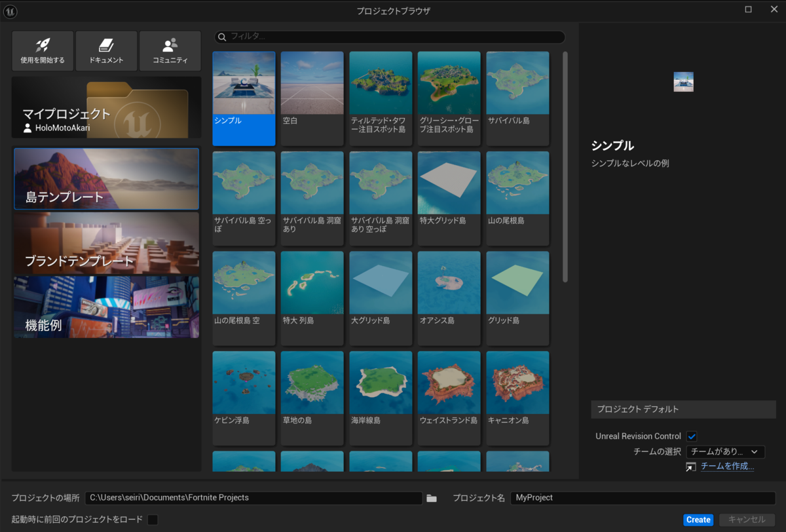Switch to the 機能例 category

pos(106,307)
